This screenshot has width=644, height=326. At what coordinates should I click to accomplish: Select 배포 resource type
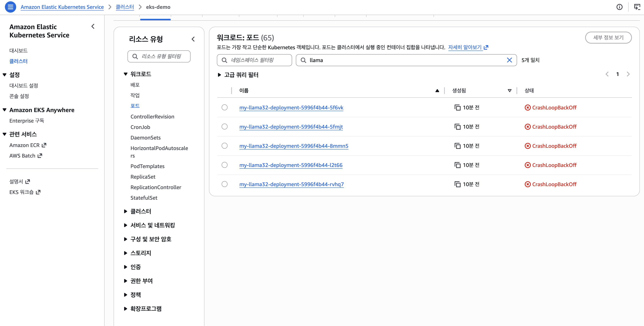click(135, 85)
